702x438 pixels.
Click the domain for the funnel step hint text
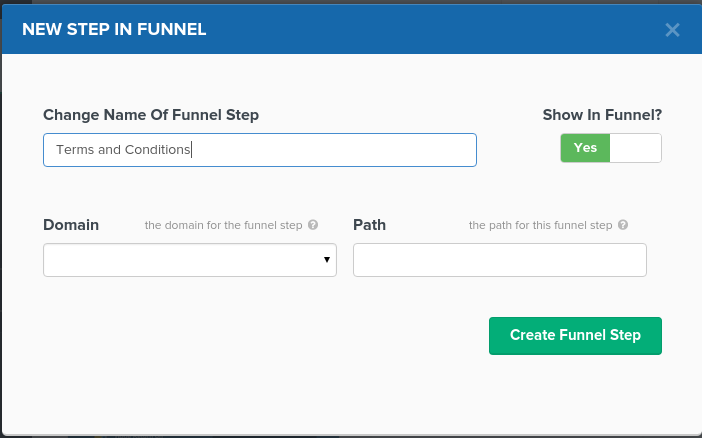[x=223, y=226]
